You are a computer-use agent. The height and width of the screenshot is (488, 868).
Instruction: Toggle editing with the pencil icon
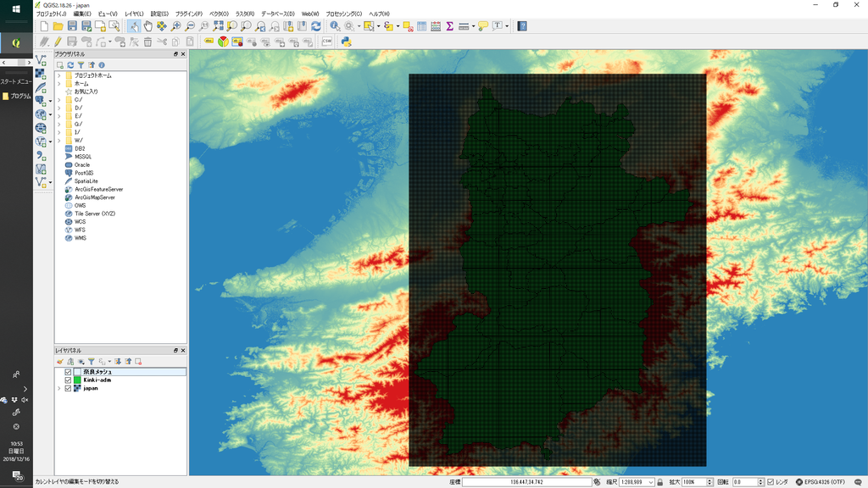click(58, 42)
